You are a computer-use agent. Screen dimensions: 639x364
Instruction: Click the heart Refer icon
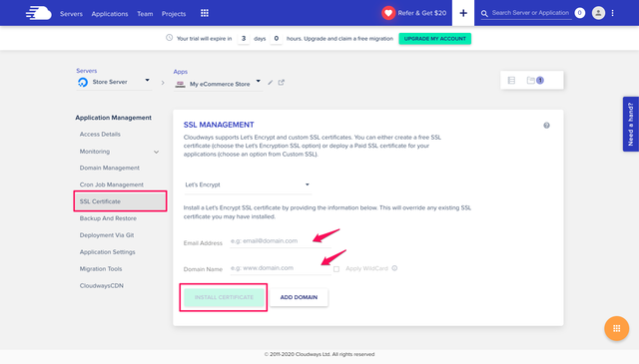tap(388, 13)
